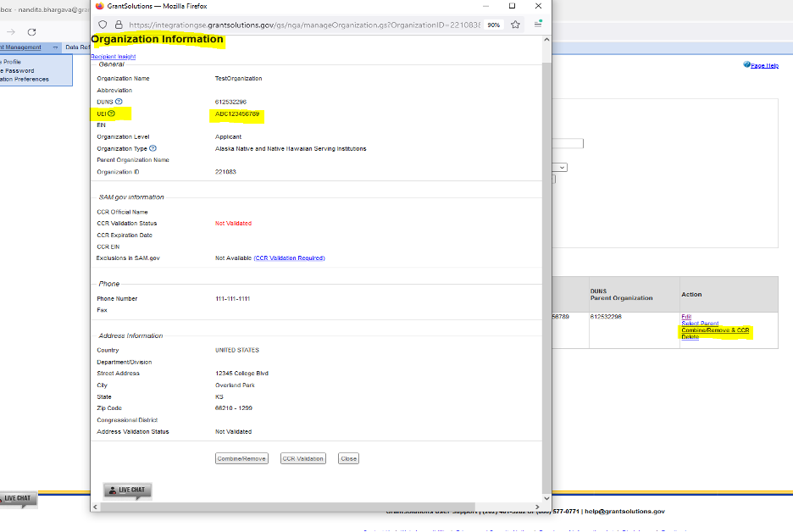
Task: Open the dropdown in the background search form
Action: (559, 168)
